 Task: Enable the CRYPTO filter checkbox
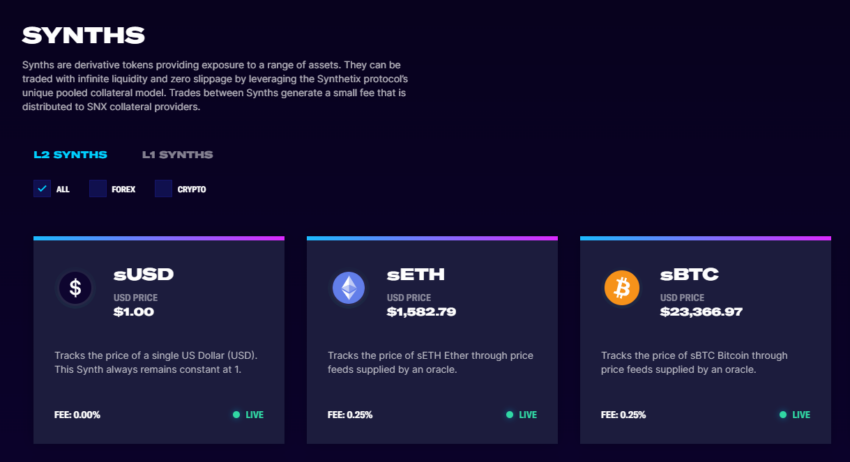pos(163,189)
